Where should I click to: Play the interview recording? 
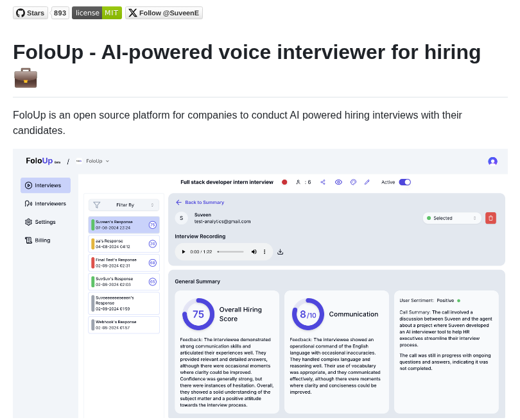point(184,252)
